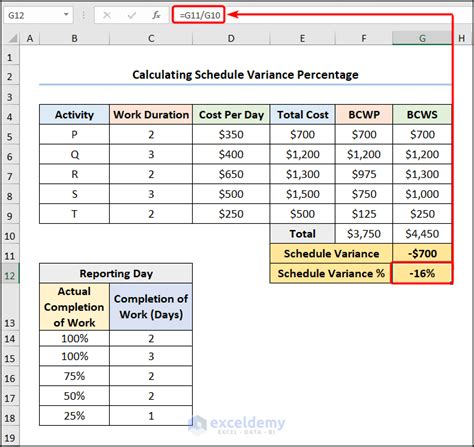The image size is (474, 447).
Task: Select the 'Total Cost' header cell
Action: 302,115
